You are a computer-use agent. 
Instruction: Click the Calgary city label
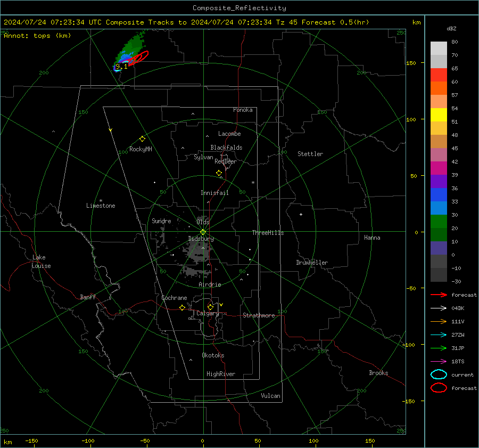pyautogui.click(x=208, y=313)
